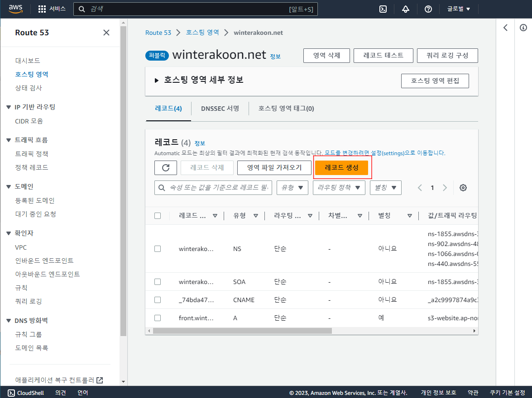Collapse IP 기반 라우팅 nav section
This screenshot has width=532, height=398.
(9, 107)
